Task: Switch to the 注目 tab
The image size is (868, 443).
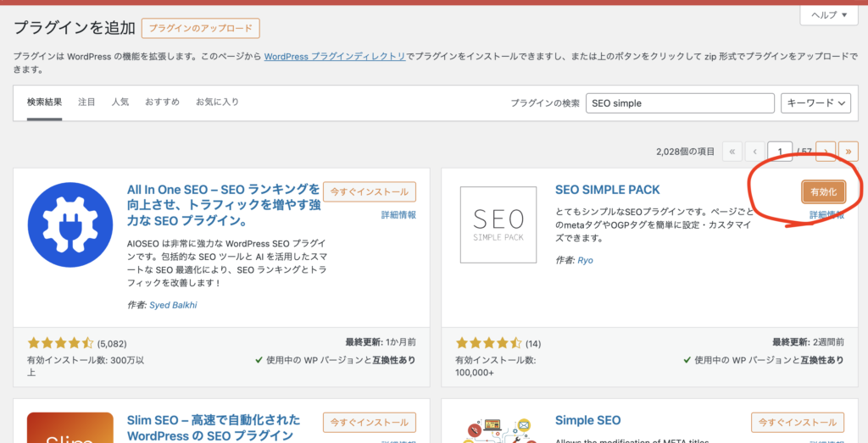Action: (86, 102)
